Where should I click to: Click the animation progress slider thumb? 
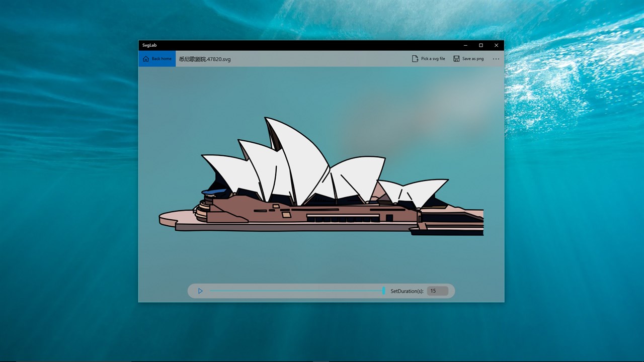(x=384, y=291)
